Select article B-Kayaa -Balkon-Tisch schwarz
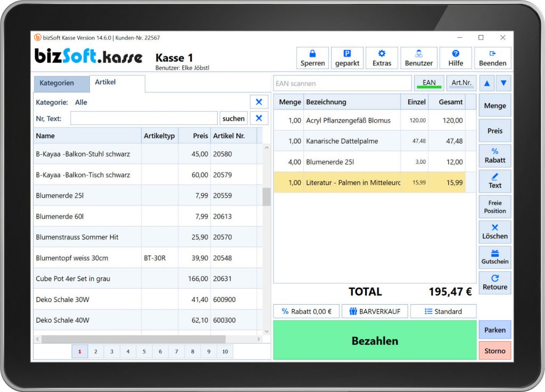Image resolution: width=545 pixels, height=392 pixels. pos(148,174)
